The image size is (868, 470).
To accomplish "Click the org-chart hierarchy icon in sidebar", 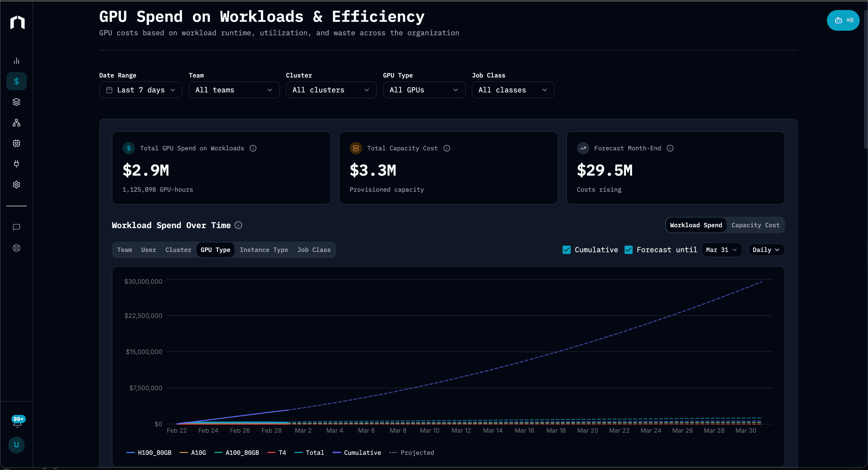I will pos(16,122).
